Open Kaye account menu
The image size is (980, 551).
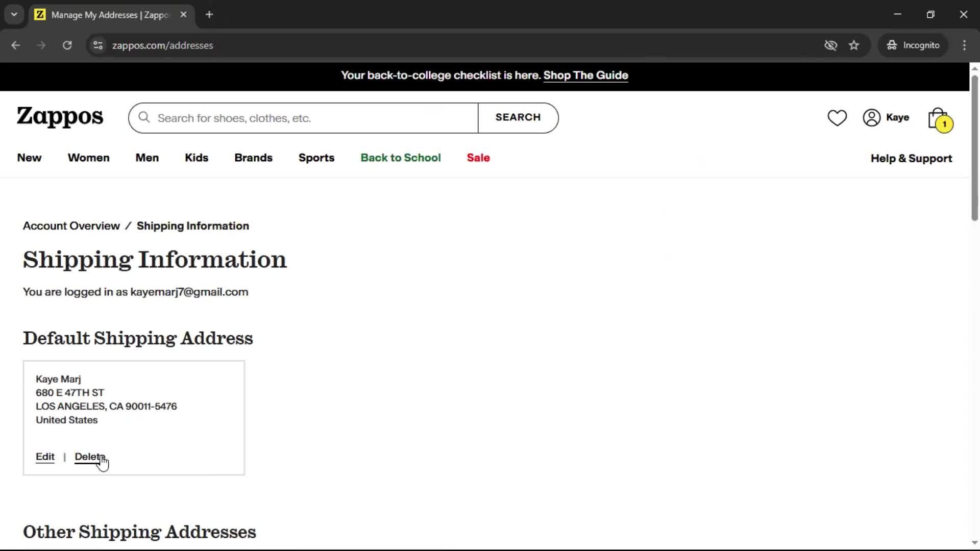[x=886, y=117]
